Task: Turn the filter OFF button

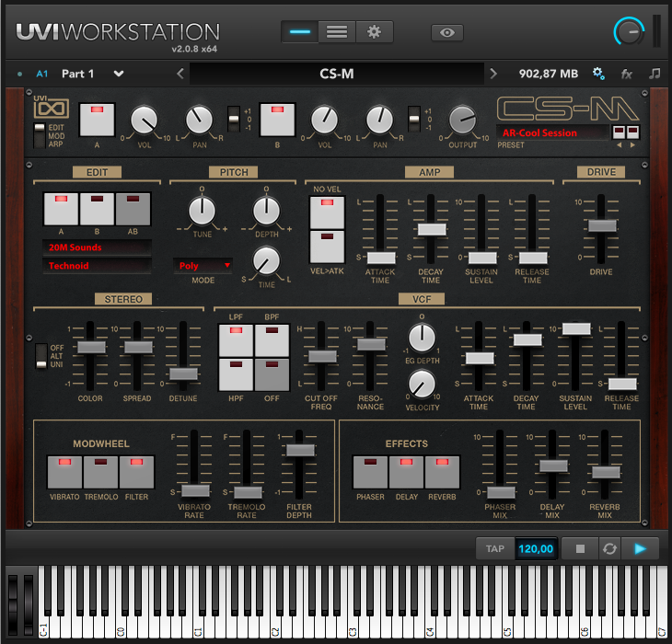Action: (x=272, y=374)
